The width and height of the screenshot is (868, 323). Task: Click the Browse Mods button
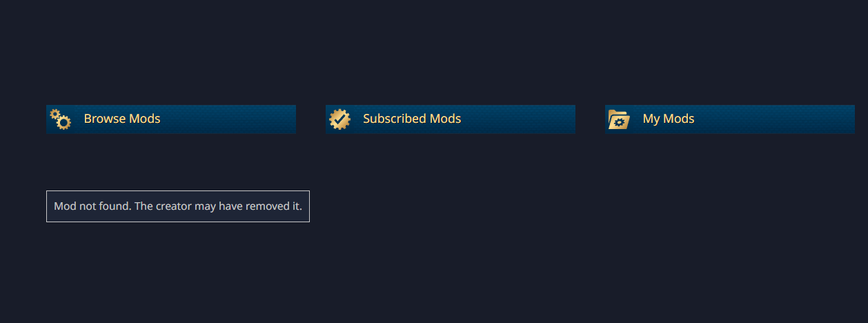(x=171, y=119)
